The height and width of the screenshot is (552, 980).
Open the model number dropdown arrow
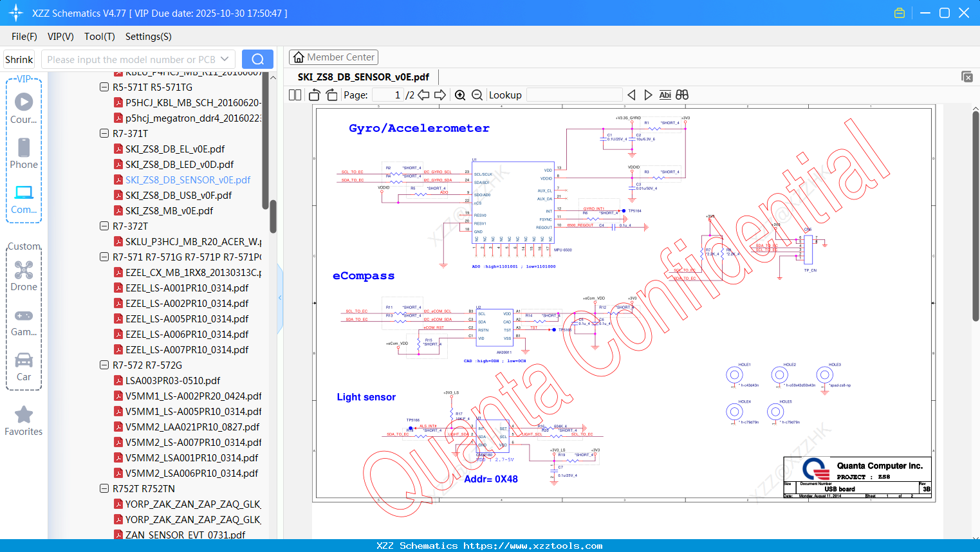pyautogui.click(x=225, y=59)
